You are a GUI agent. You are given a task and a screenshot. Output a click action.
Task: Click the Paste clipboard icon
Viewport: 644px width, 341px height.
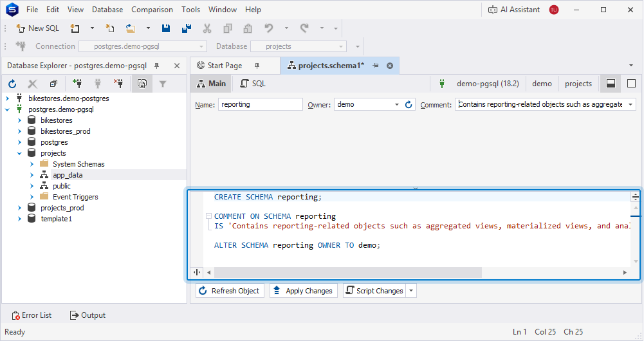click(x=248, y=28)
